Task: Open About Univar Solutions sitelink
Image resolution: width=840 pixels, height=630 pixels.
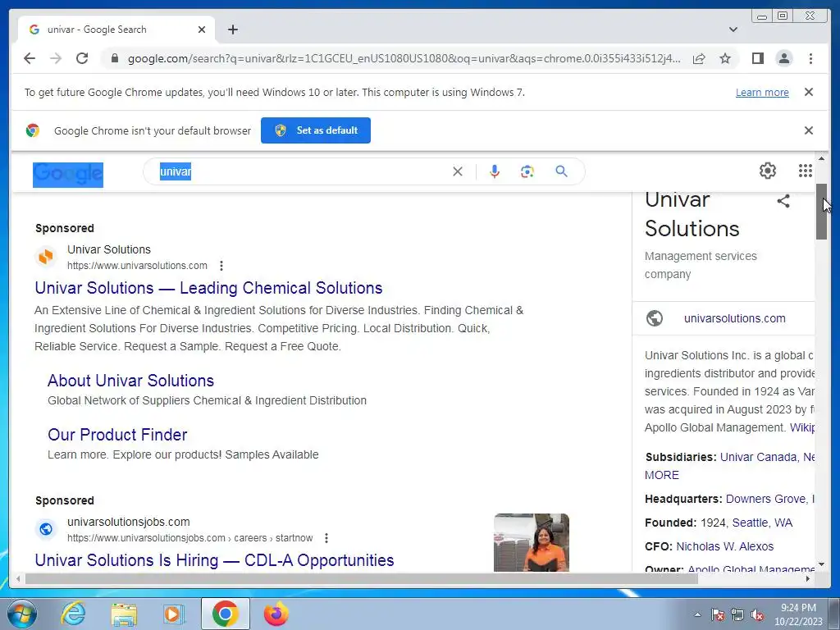Action: coord(130,381)
